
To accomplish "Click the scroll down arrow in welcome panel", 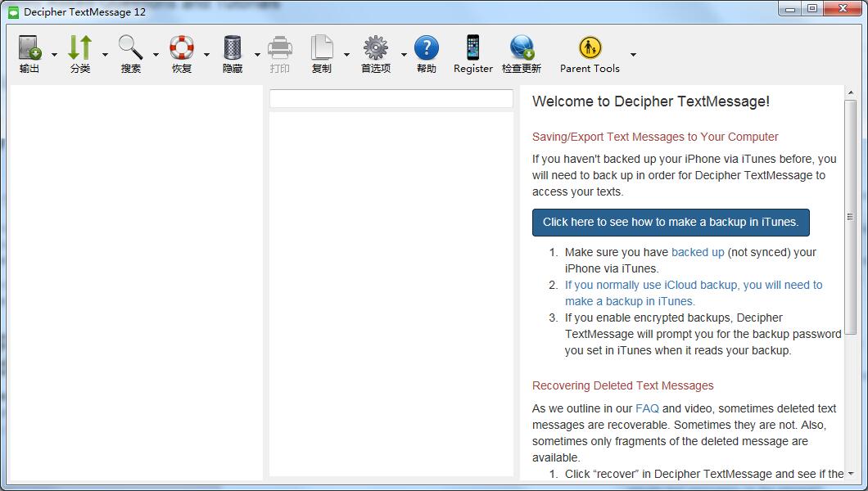I will [x=851, y=474].
